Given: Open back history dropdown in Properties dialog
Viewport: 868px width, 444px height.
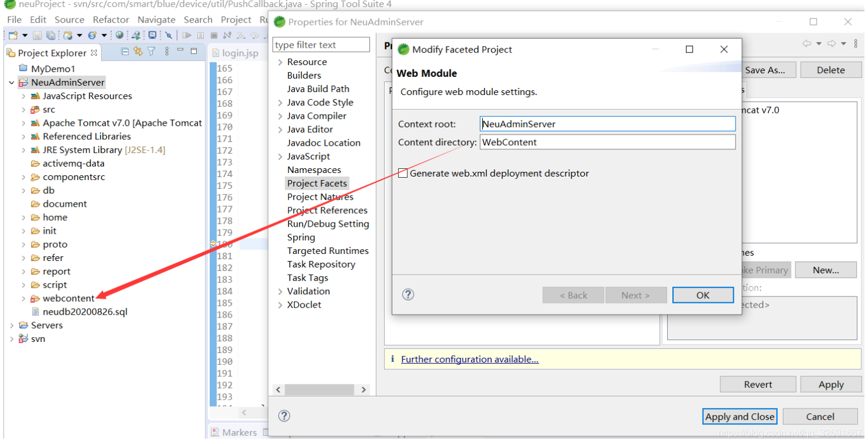Looking at the screenshot, I should click(x=818, y=44).
